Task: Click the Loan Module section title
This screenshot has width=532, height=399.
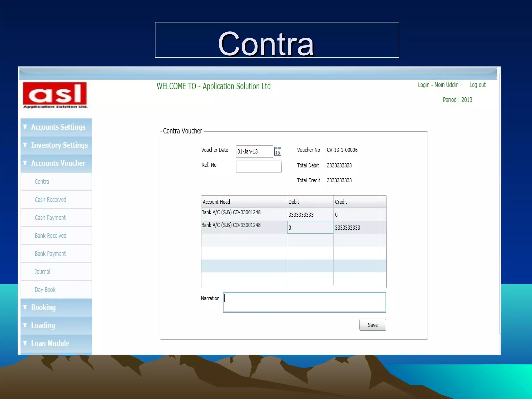Action: pyautogui.click(x=50, y=343)
